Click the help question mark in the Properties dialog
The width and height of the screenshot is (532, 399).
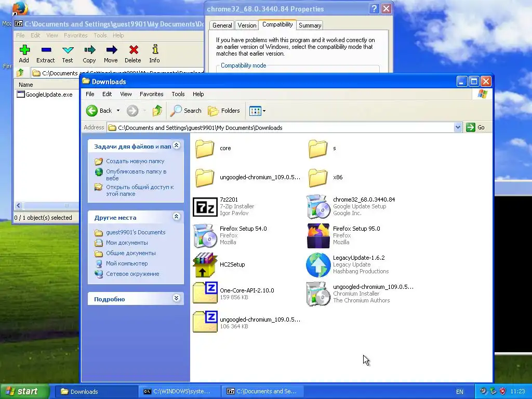click(374, 9)
